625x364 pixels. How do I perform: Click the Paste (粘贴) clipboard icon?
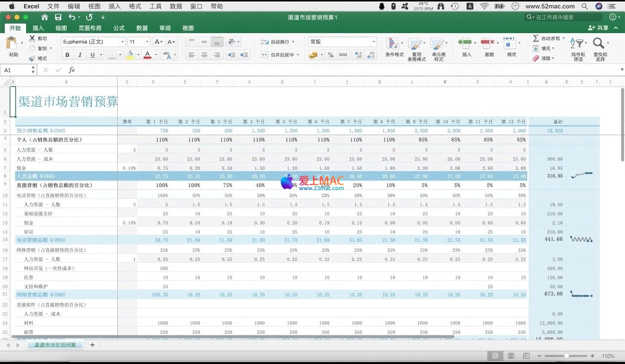[x=12, y=44]
